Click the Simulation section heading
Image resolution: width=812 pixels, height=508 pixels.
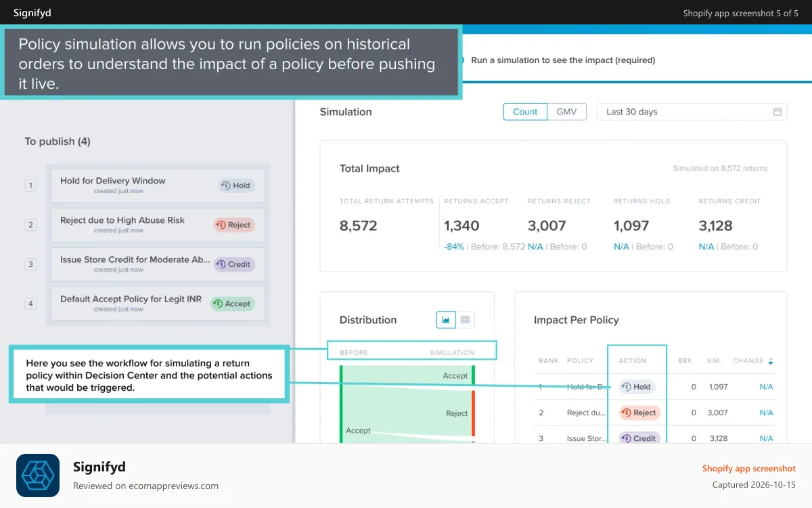pos(346,112)
